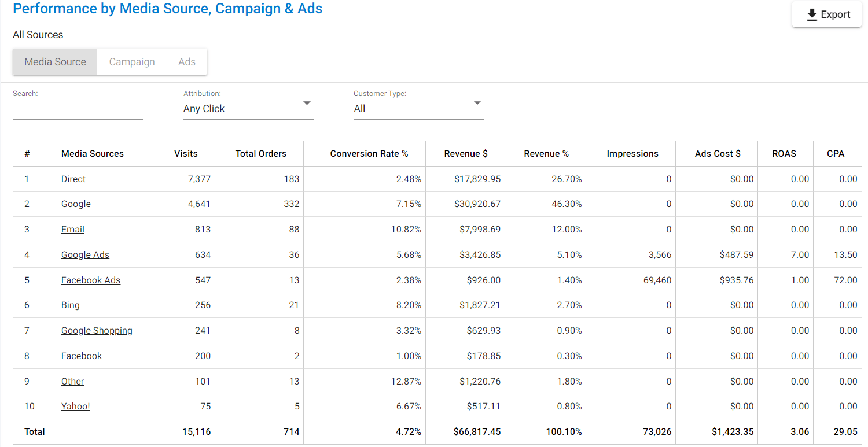Sort by Visits column header
868x447 pixels.
pyautogui.click(x=186, y=154)
